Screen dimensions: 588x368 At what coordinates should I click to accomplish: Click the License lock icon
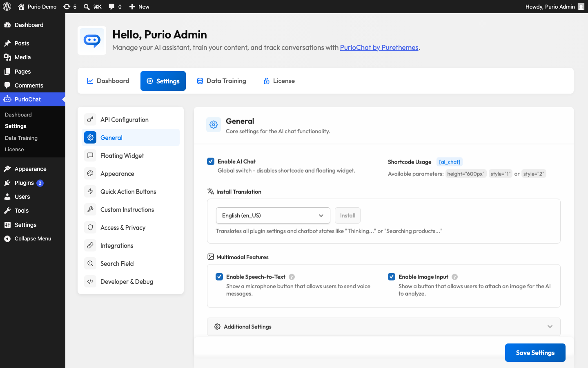[x=267, y=81]
